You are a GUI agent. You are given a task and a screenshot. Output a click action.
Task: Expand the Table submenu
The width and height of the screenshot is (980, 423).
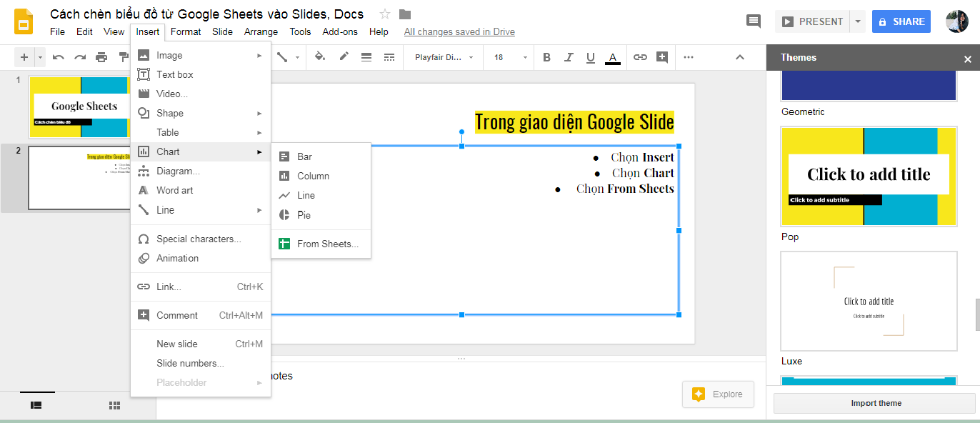201,132
